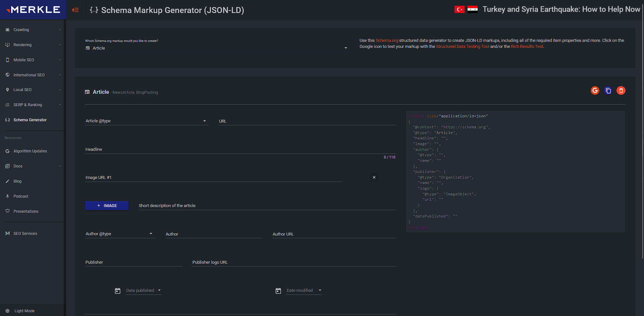Viewport: 644px width, 316px height.
Task: Open the Schema.org link
Action: point(387,41)
